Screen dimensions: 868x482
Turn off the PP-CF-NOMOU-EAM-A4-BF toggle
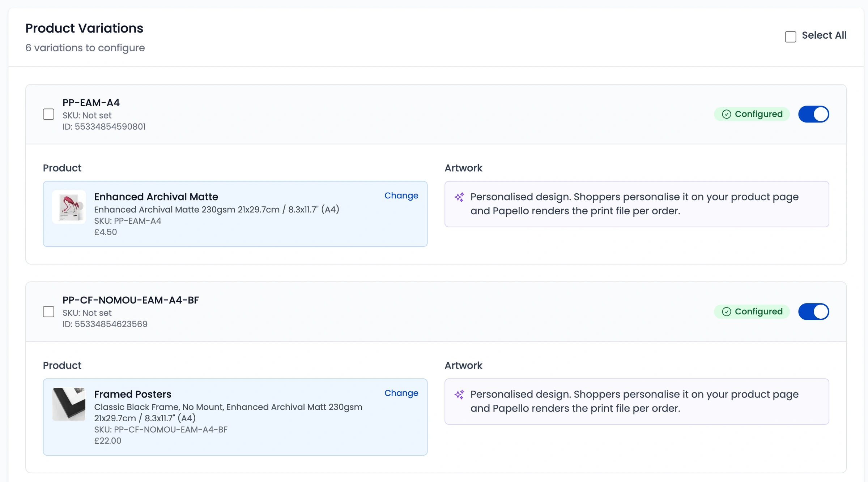click(x=813, y=311)
